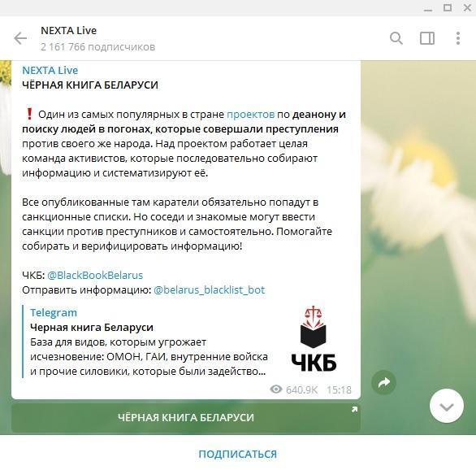Click the 15:18 message timestamp
The image size is (476, 470).
coord(339,389)
